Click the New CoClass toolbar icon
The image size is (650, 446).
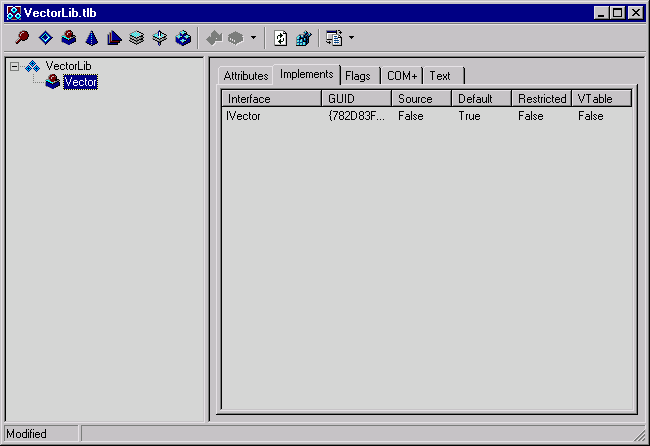69,38
